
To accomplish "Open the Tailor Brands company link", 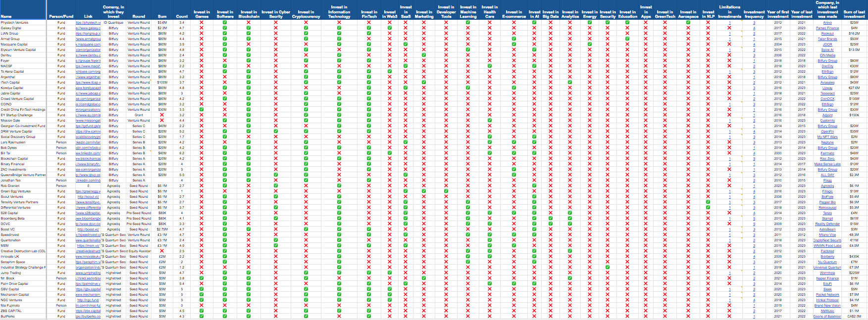I will pos(827,39).
